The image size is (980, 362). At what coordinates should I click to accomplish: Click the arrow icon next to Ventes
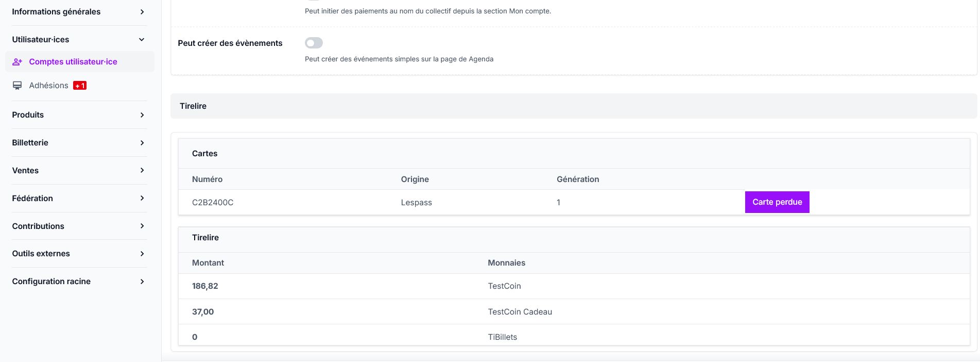tap(142, 171)
